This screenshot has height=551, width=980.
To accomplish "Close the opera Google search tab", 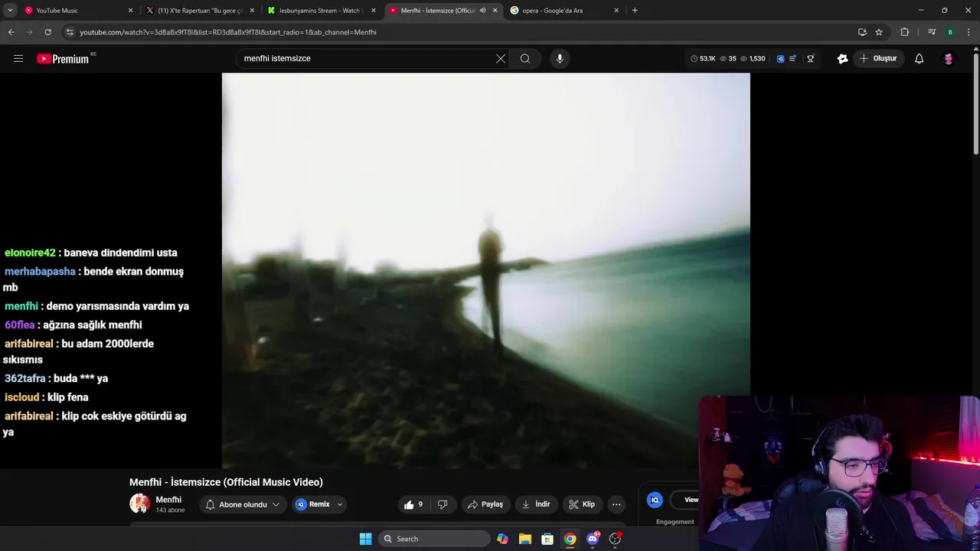I will click(x=616, y=11).
